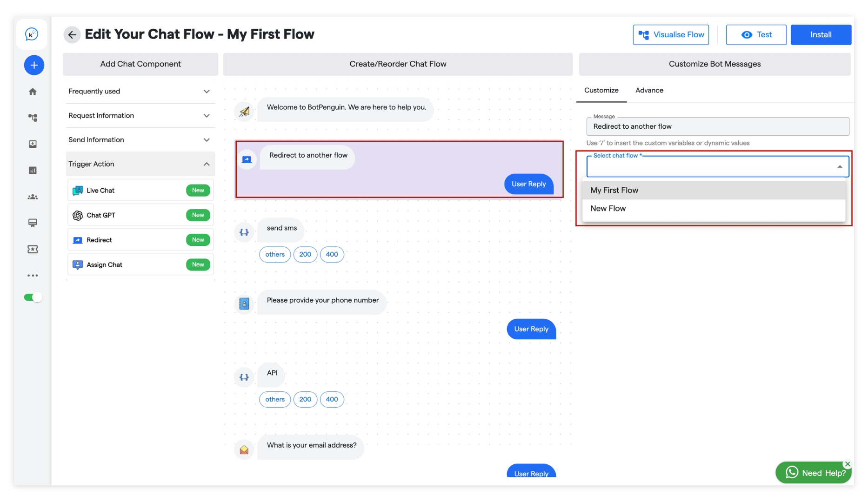Select the Redirect to another flow bubble
The height and width of the screenshot is (502, 868).
click(307, 157)
